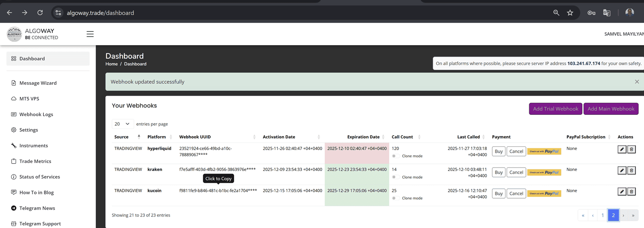This screenshot has width=644, height=228.
Task: Enable Clone mode for kraken webhook
Action: [x=395, y=177]
